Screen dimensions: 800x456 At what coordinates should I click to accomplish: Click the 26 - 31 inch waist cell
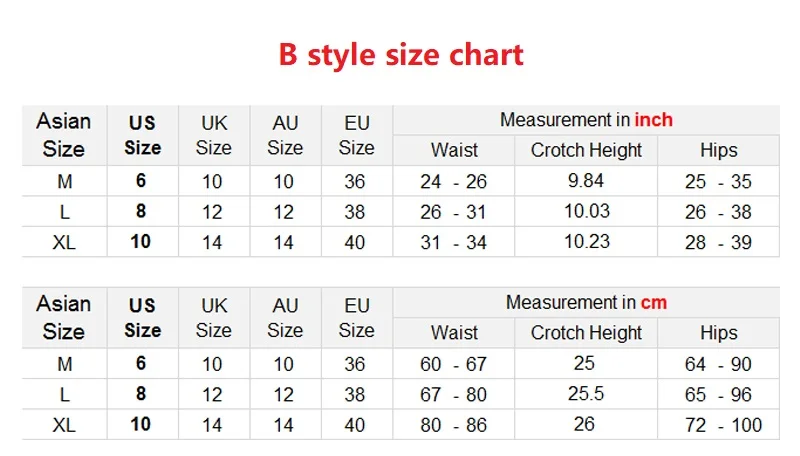(454, 212)
